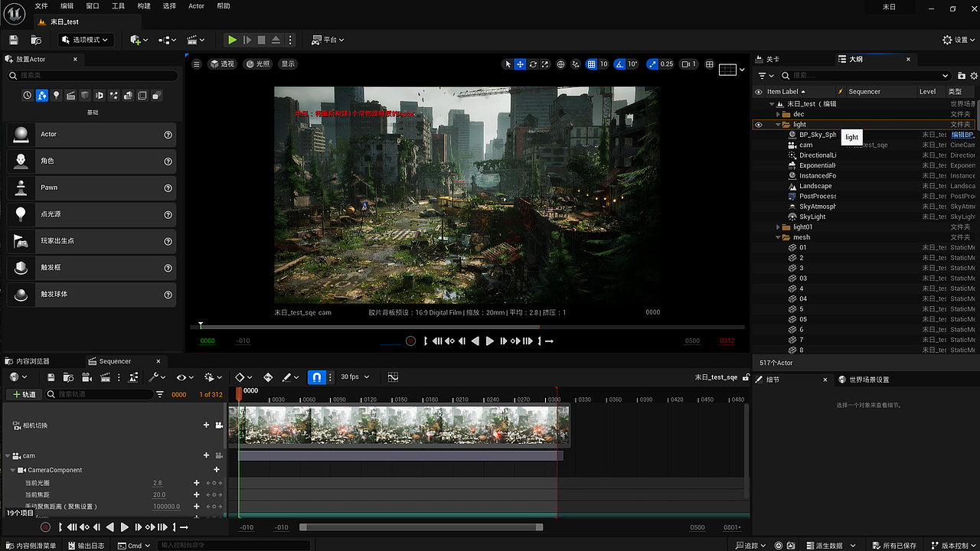Screen dimensions: 980x551
Task: Expand the dec folder in Outliner
Action: (x=779, y=114)
